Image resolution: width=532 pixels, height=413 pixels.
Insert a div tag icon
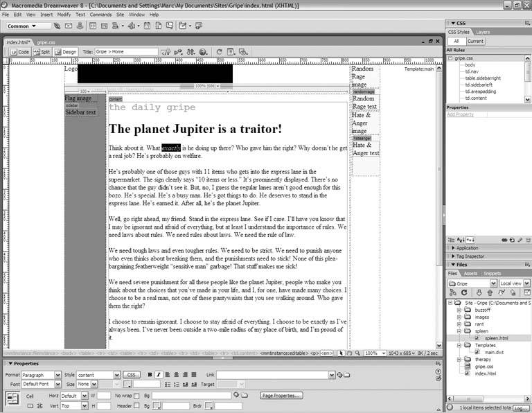pos(104,26)
